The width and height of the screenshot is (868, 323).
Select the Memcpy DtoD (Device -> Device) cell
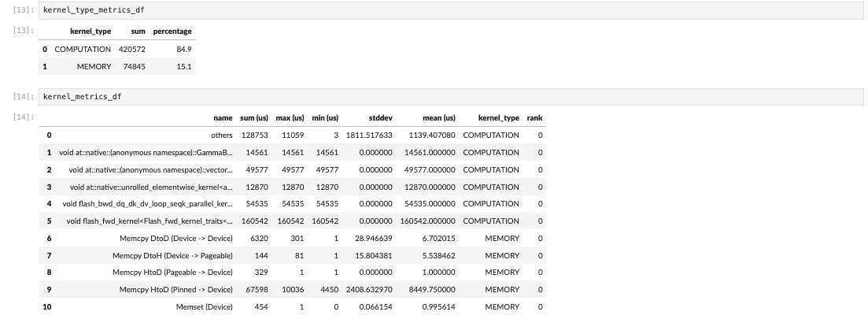[x=176, y=238]
